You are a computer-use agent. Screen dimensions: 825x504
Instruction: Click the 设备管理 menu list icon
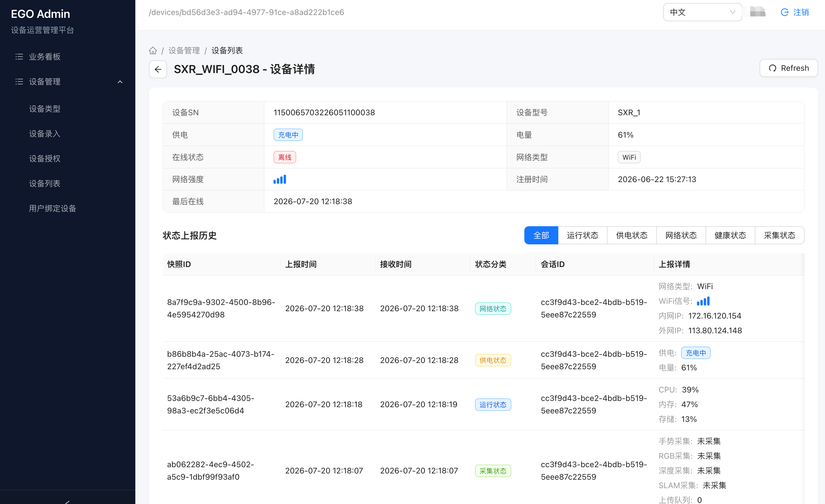tap(19, 81)
